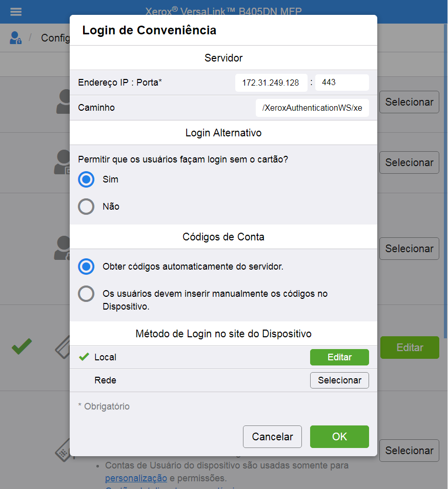The width and height of the screenshot is (448, 489).
Task: Click the keypad device icon at bottom left
Action: point(62,450)
